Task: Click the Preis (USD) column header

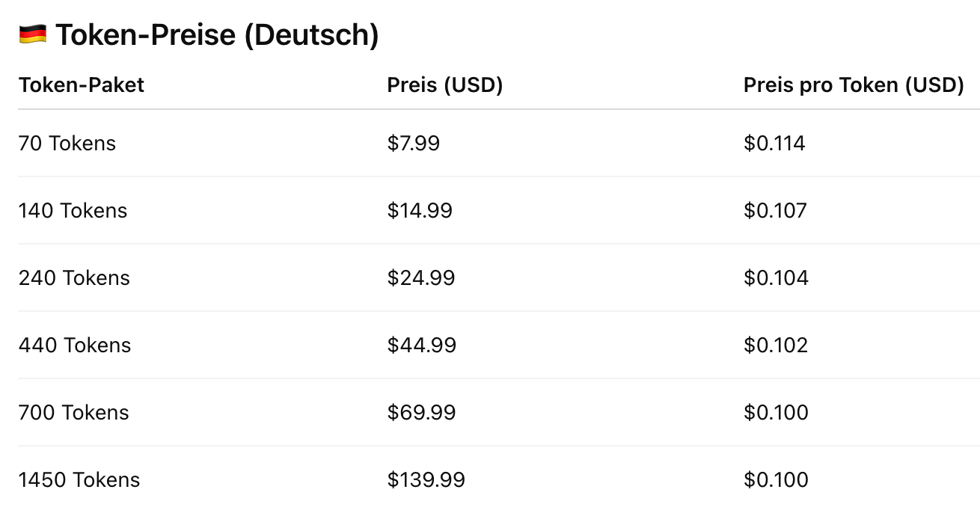Action: [445, 85]
